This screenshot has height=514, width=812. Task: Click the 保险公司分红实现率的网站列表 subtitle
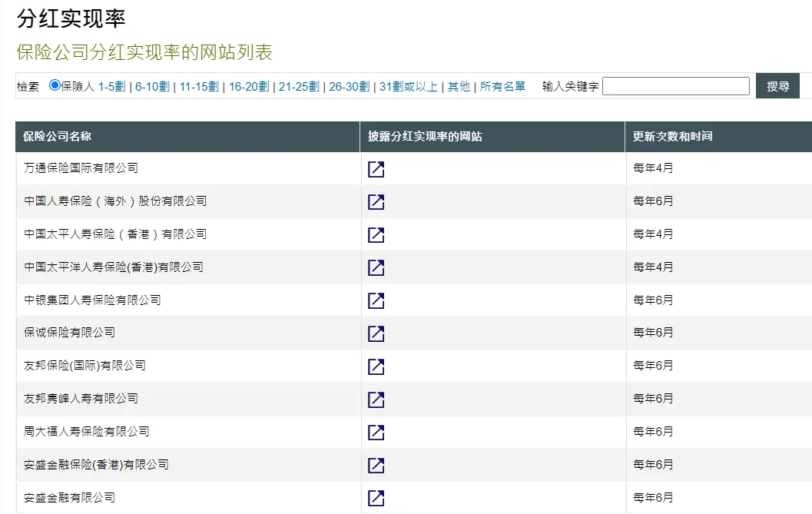tap(144, 52)
